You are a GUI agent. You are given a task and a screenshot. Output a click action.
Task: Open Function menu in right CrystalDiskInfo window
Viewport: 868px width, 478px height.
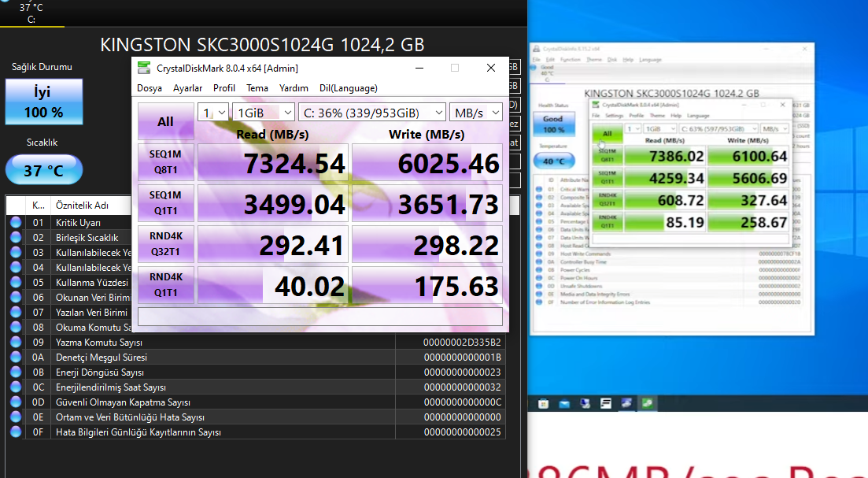click(x=571, y=59)
